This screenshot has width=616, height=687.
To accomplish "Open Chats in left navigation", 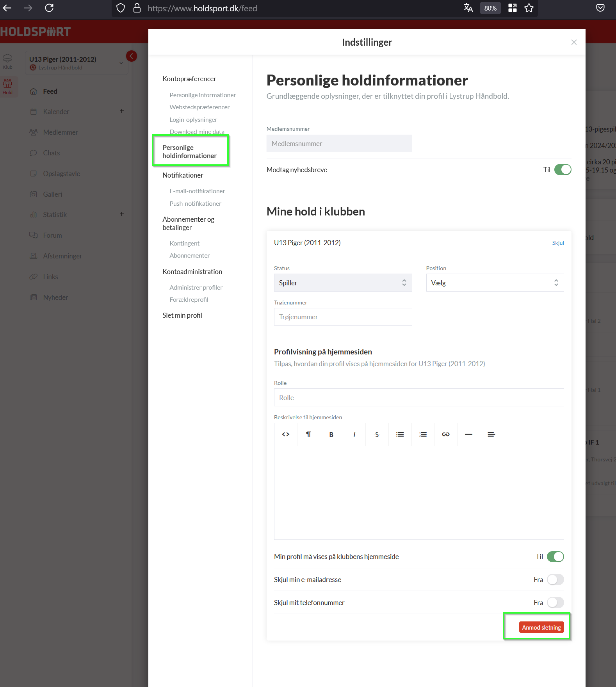I will click(51, 153).
